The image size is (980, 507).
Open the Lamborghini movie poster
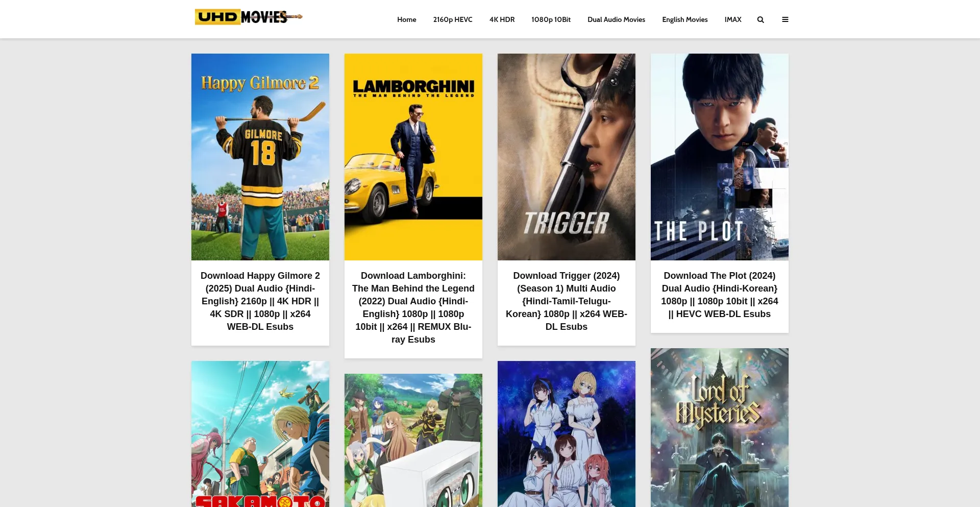(x=413, y=157)
